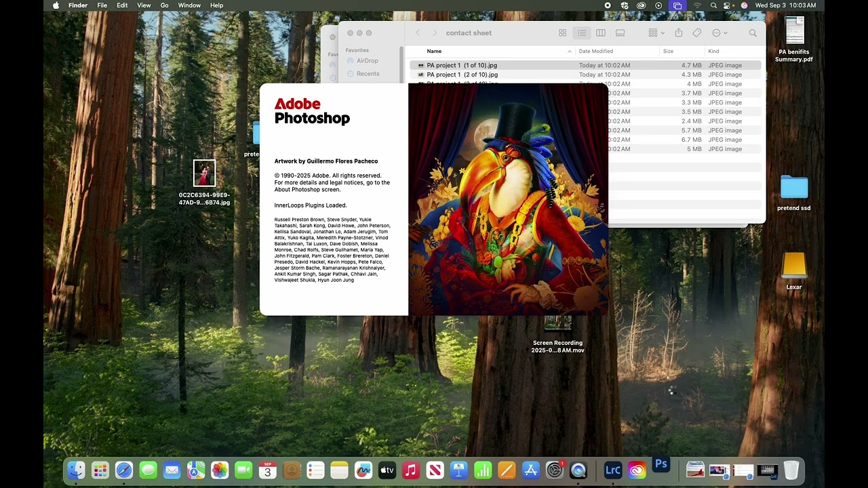868x488 pixels.
Task: Open Maps app in the Dock
Action: tap(196, 470)
